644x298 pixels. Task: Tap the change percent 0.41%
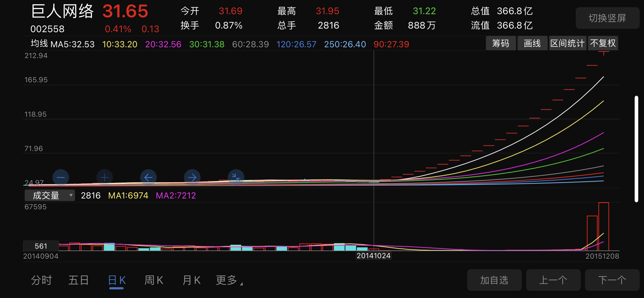pos(118,29)
